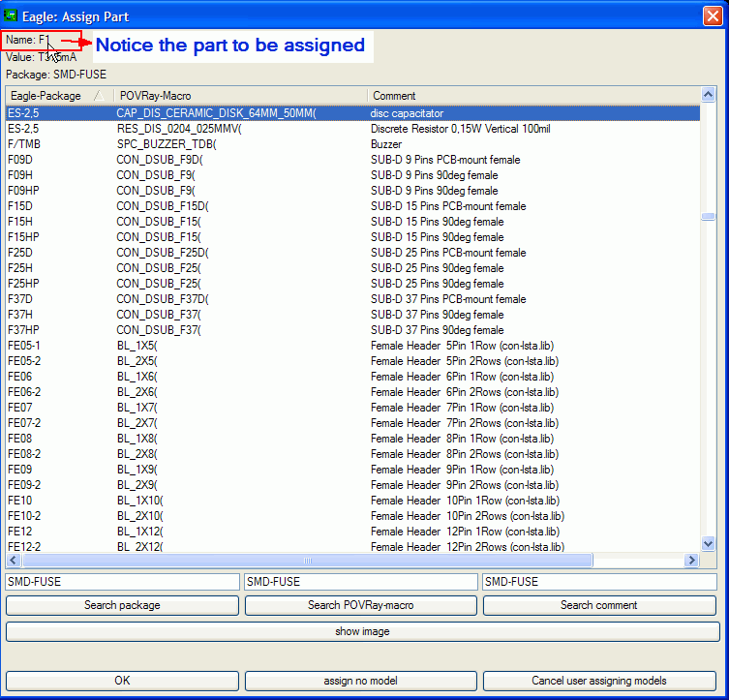Focus the package search field with SMD-FUSE
The height and width of the screenshot is (700, 729).
point(122,582)
